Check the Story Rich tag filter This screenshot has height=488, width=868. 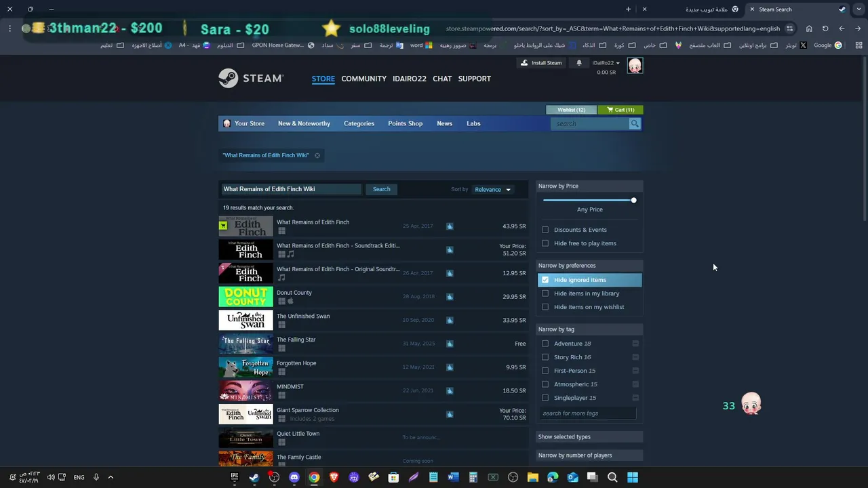click(545, 357)
